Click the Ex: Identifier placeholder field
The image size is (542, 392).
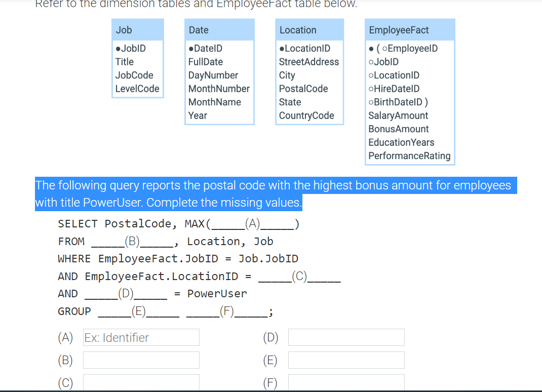click(x=141, y=337)
